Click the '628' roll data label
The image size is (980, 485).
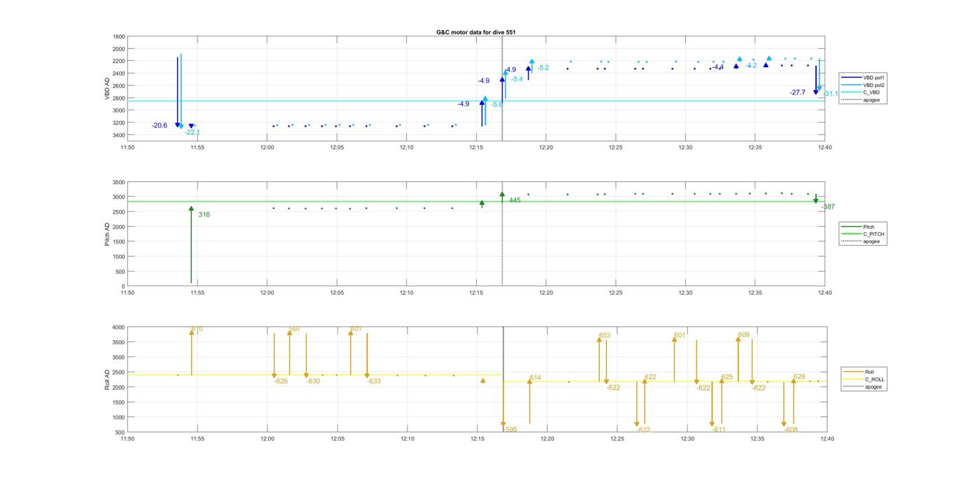click(x=799, y=377)
